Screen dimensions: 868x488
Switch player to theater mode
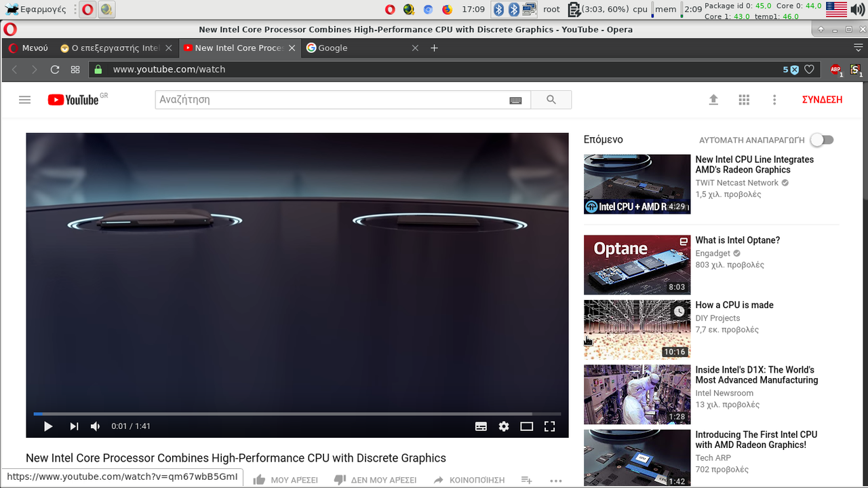coord(527,426)
